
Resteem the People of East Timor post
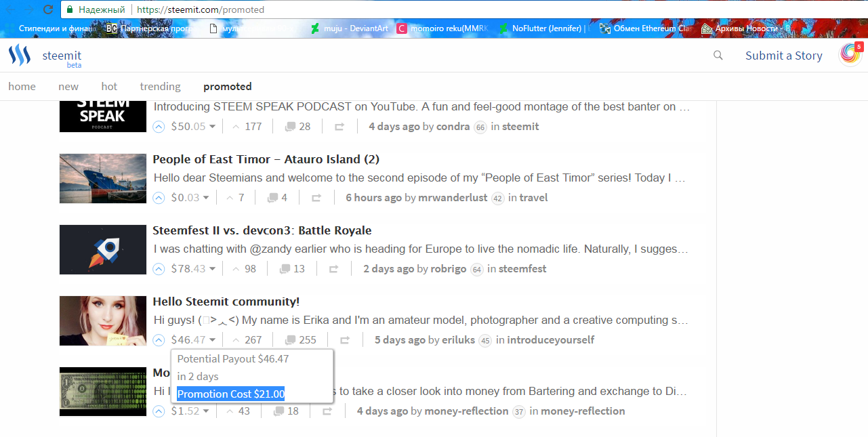316,198
